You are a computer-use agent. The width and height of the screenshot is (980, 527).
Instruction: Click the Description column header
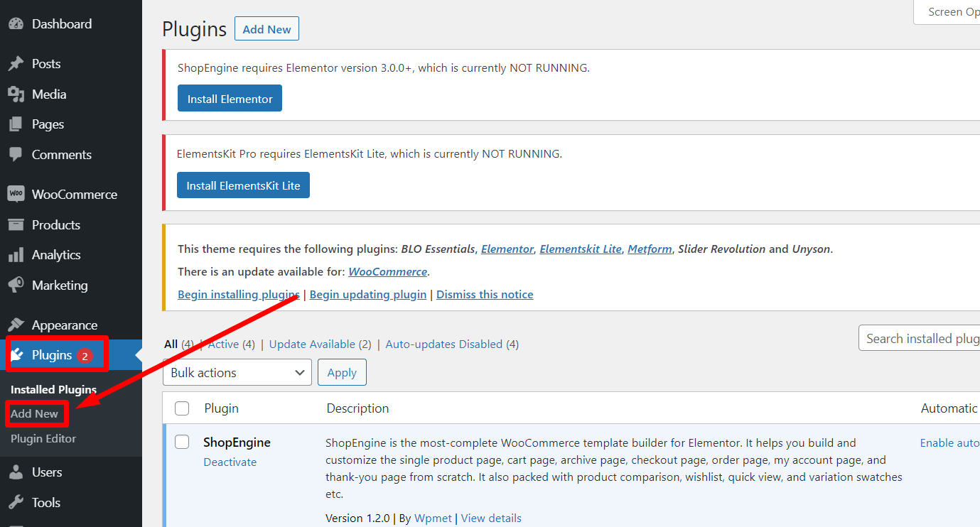(357, 408)
